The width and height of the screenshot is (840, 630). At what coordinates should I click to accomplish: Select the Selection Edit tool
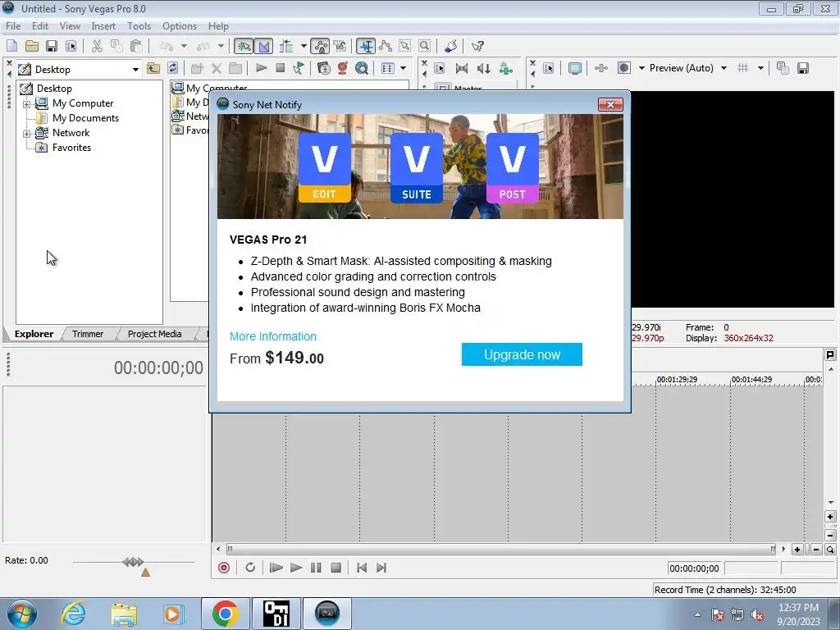(x=405, y=46)
